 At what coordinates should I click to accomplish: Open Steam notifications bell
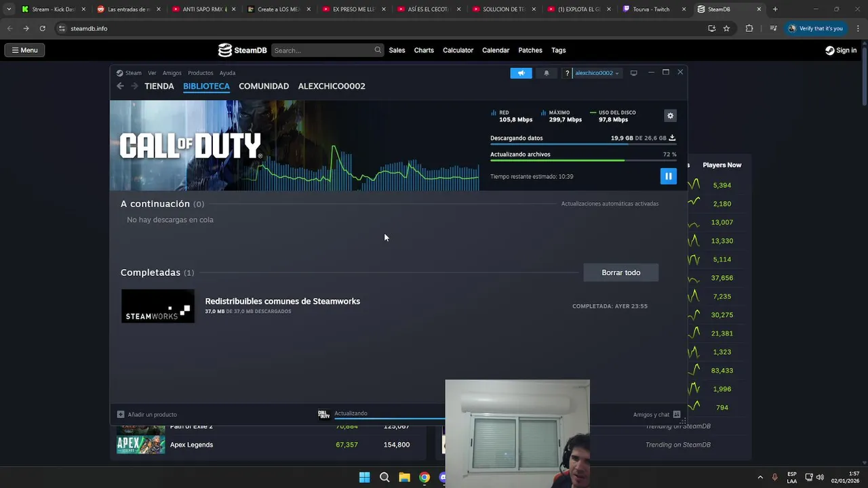pyautogui.click(x=547, y=73)
